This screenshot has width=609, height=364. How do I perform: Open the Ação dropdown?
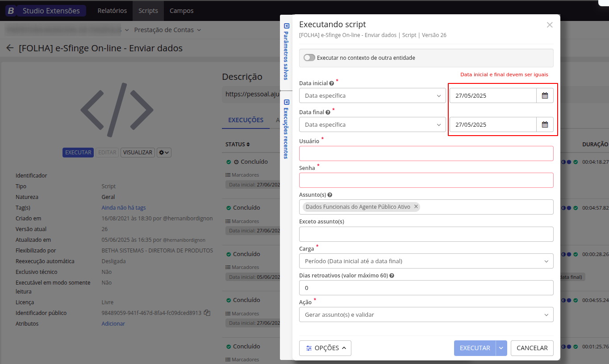[426, 314]
